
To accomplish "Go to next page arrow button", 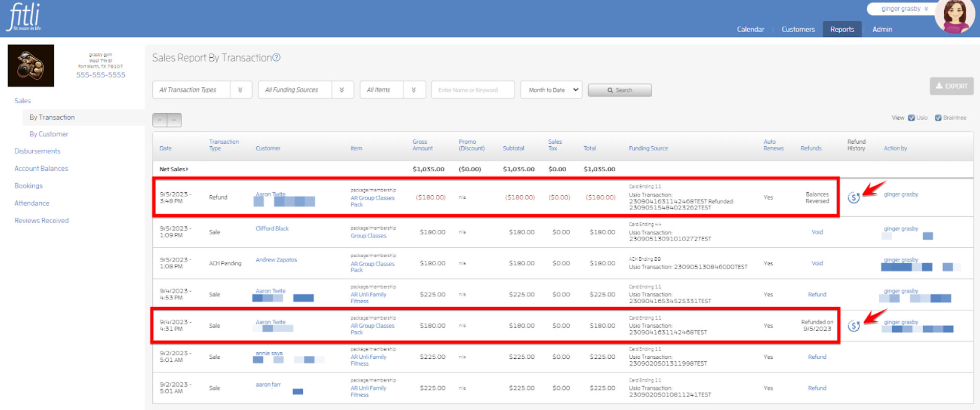I will pyautogui.click(x=174, y=120).
